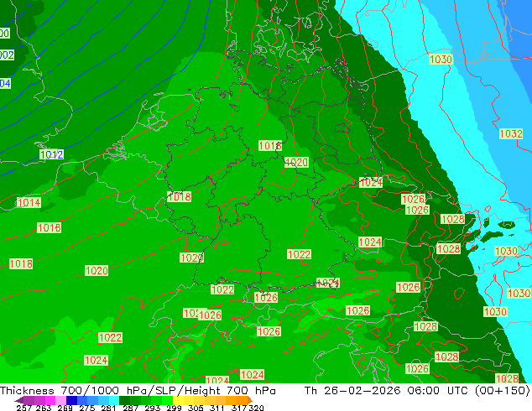Click the legend value 305
Screen dimensions: 532x411
[x=196, y=408]
